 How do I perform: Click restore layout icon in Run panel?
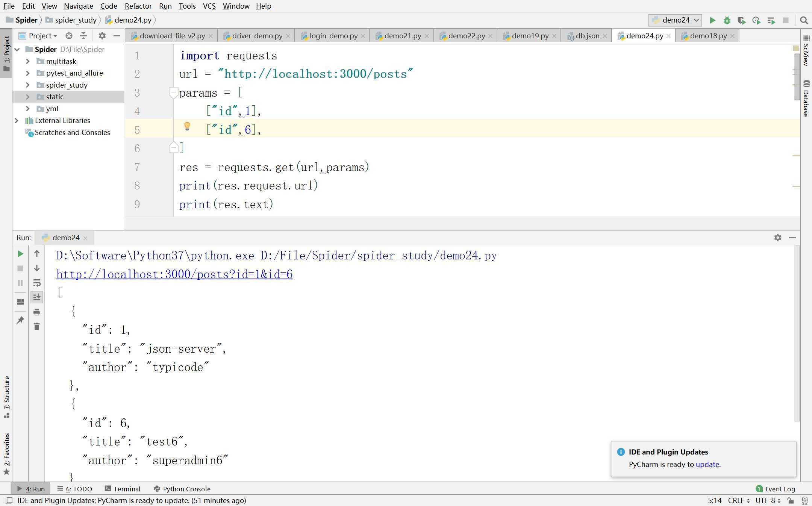20,302
